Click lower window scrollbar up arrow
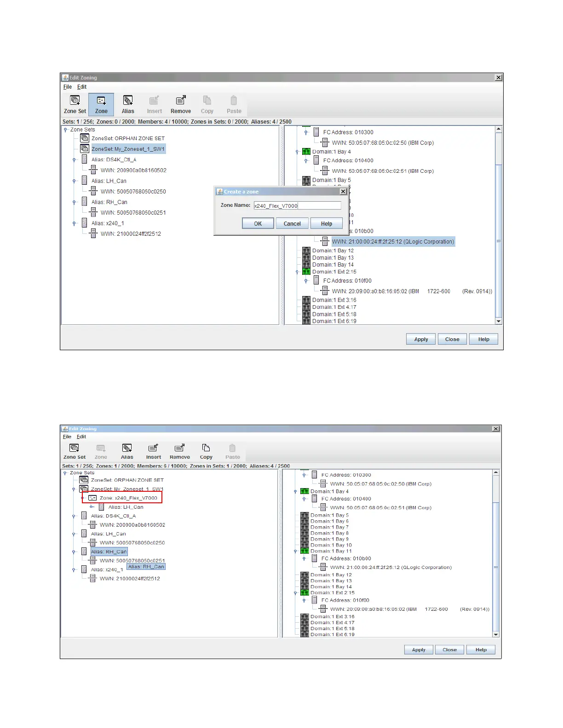The height and width of the screenshot is (728, 563). pos(496,472)
